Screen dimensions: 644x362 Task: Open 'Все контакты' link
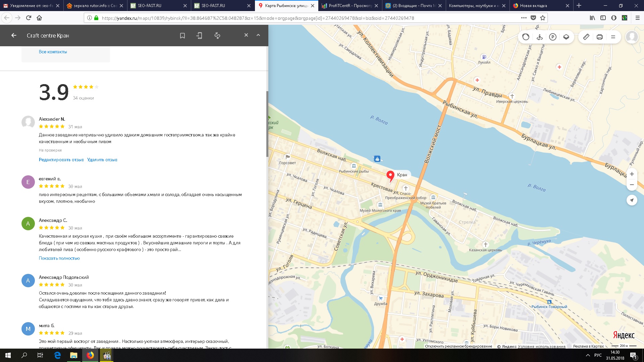pos(53,52)
